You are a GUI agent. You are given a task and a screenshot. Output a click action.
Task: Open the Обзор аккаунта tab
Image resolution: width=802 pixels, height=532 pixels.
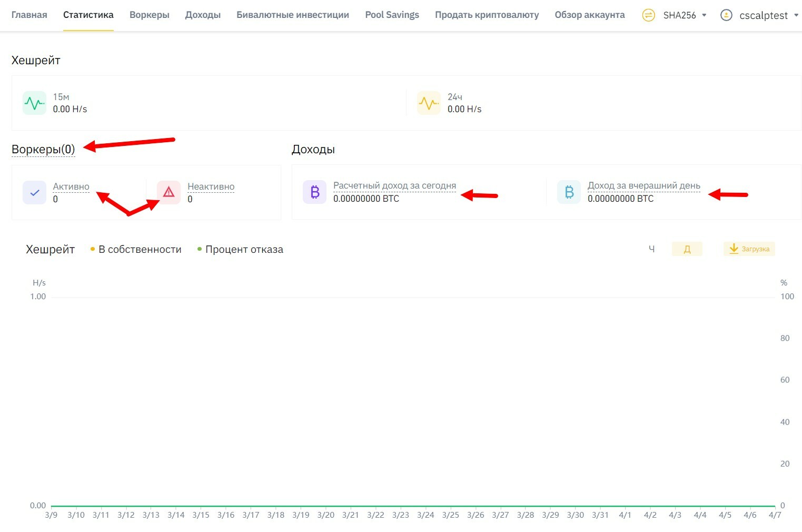590,15
